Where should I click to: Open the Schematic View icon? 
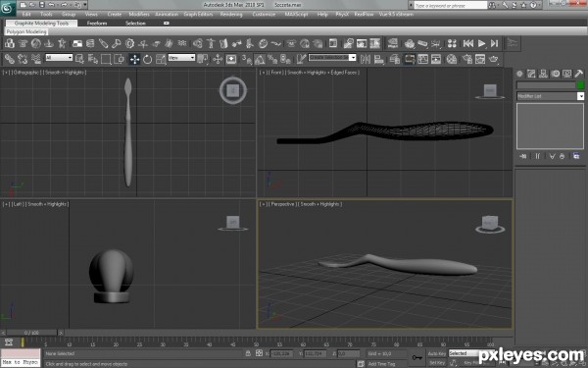(x=436, y=59)
